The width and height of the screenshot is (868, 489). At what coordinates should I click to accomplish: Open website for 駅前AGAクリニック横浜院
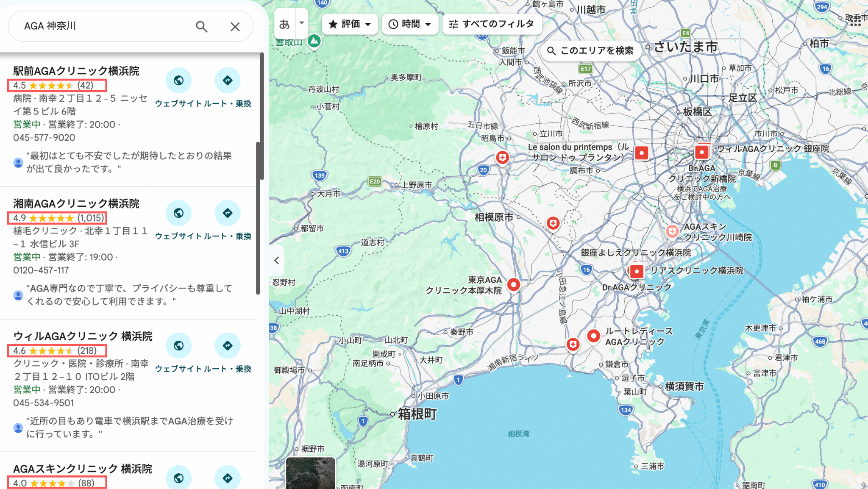tap(178, 80)
